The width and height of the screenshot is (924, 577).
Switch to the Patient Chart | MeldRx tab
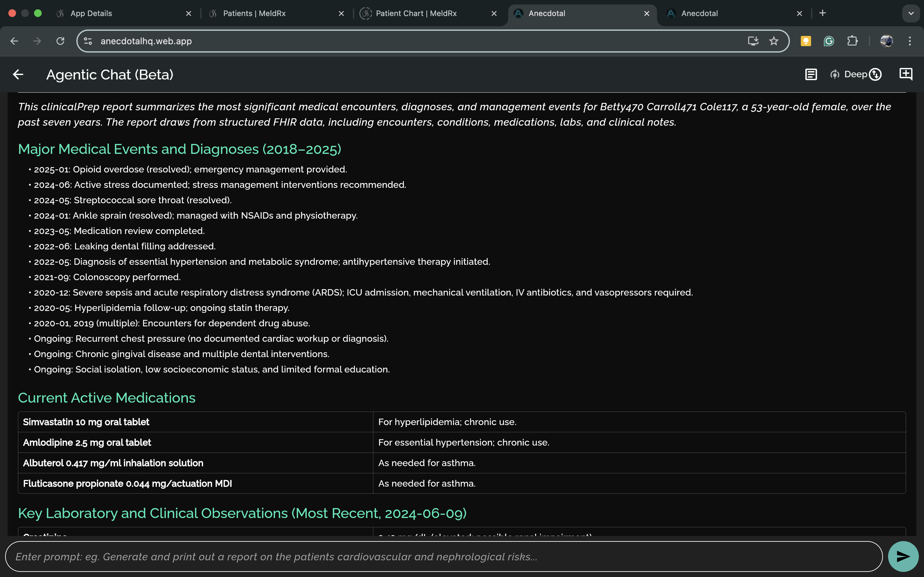tap(416, 13)
